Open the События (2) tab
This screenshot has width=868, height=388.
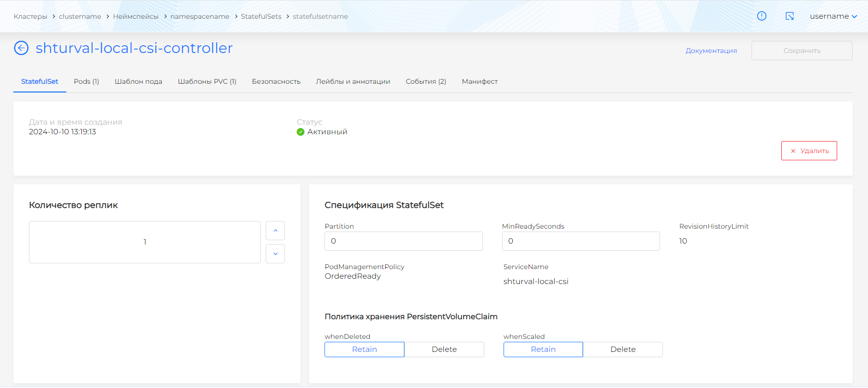pyautogui.click(x=426, y=81)
